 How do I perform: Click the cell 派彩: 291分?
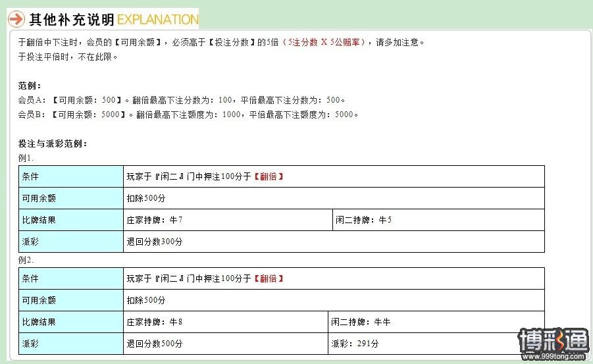(436, 344)
